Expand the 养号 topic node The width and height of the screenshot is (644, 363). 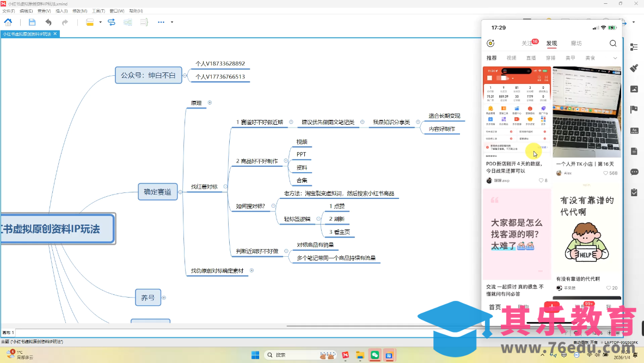(x=164, y=298)
